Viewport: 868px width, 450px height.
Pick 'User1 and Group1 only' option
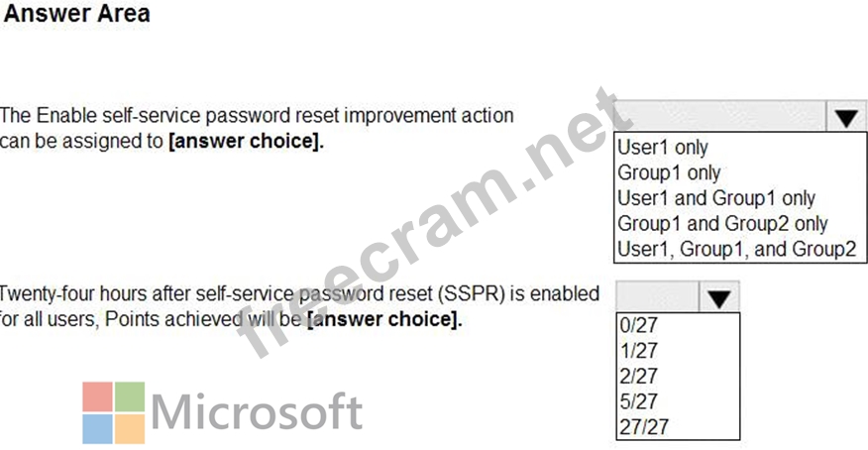click(x=715, y=198)
